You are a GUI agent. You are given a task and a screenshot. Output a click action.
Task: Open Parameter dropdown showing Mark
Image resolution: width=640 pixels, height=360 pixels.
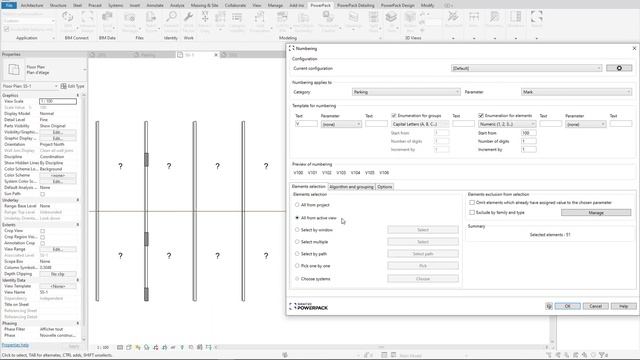click(576, 92)
